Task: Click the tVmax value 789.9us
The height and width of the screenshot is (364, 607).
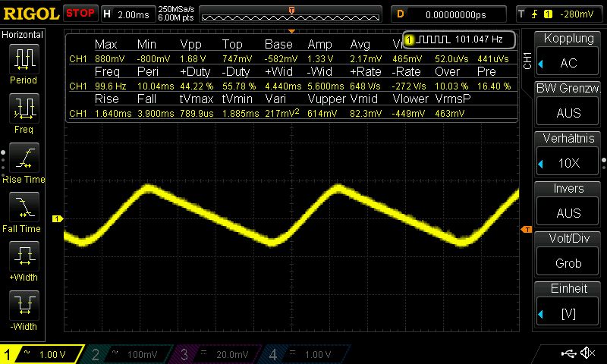Action: click(197, 114)
